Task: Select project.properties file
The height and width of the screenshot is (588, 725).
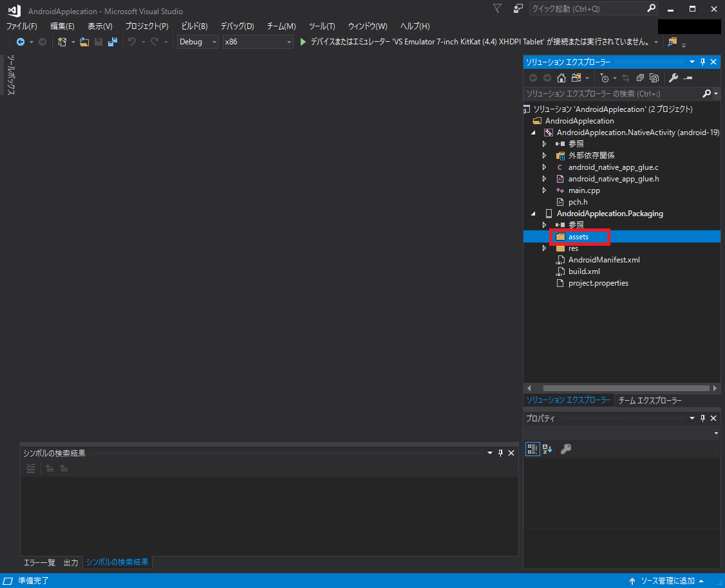Action: 598,283
